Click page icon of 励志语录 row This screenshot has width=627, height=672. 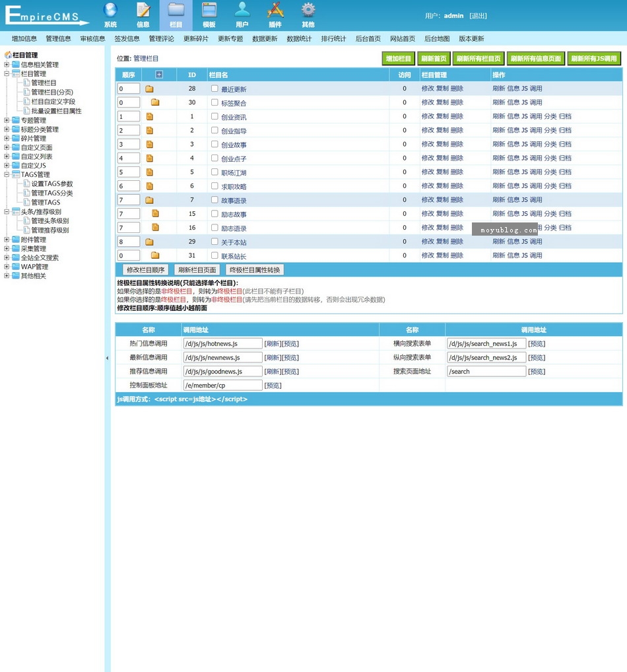tap(156, 228)
